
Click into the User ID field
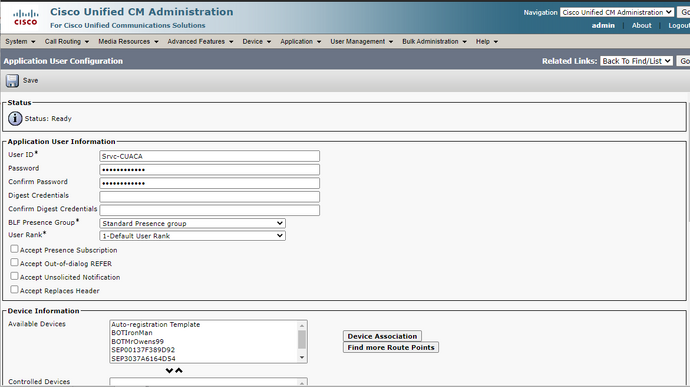point(209,156)
